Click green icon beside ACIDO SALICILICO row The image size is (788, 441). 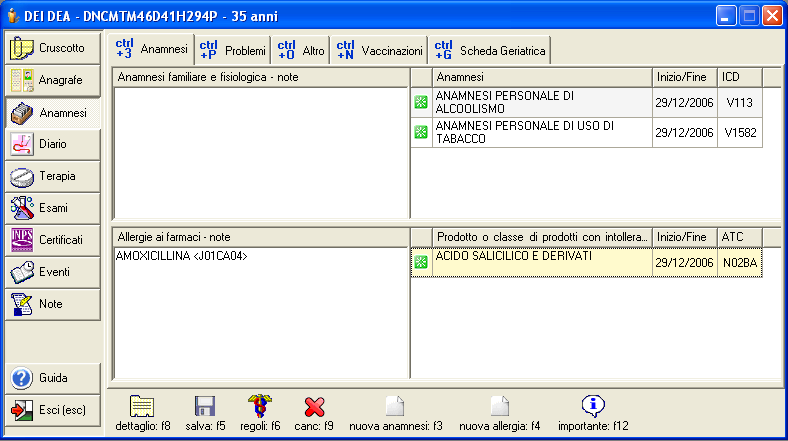pyautogui.click(x=421, y=262)
